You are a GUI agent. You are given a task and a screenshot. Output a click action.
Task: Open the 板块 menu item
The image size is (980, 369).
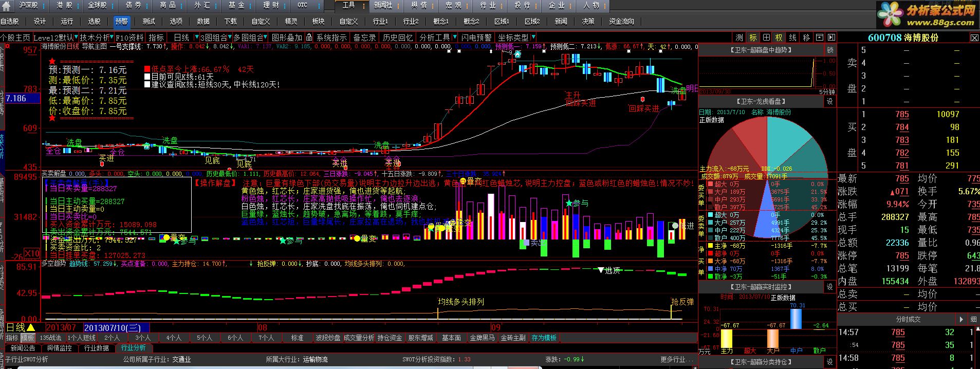(x=318, y=22)
